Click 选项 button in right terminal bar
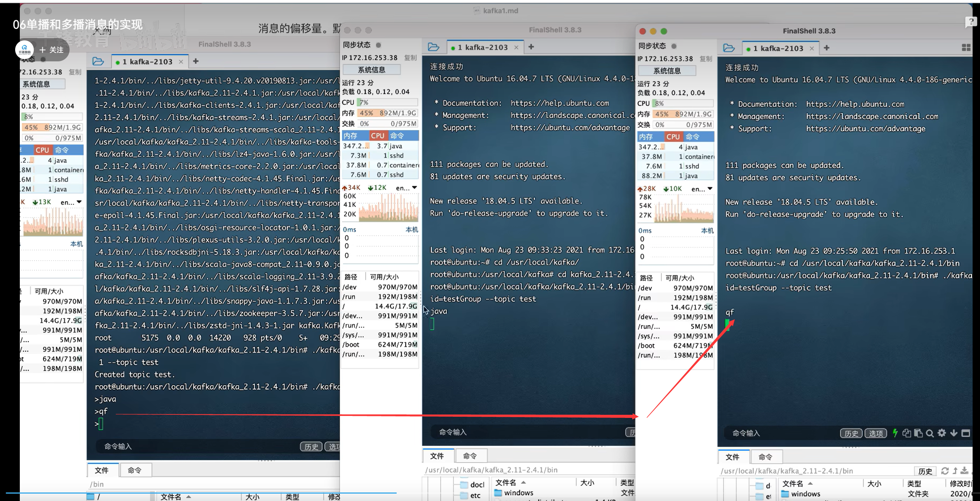Screen dimensions: 980x501 pyautogui.click(x=875, y=433)
